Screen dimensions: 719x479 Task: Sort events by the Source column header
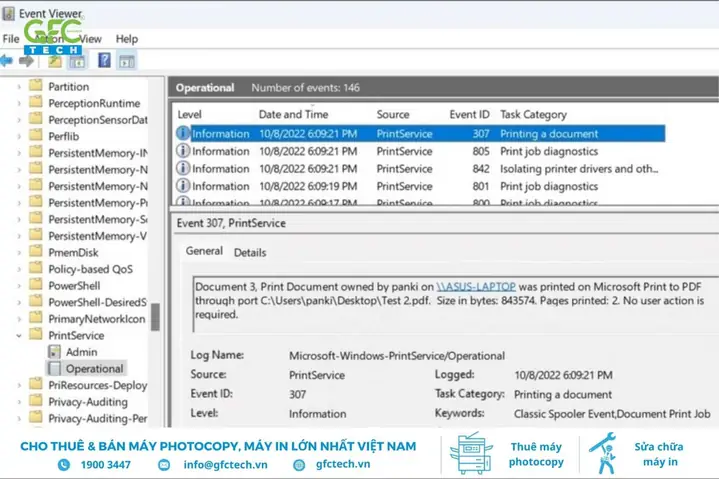[x=393, y=114]
